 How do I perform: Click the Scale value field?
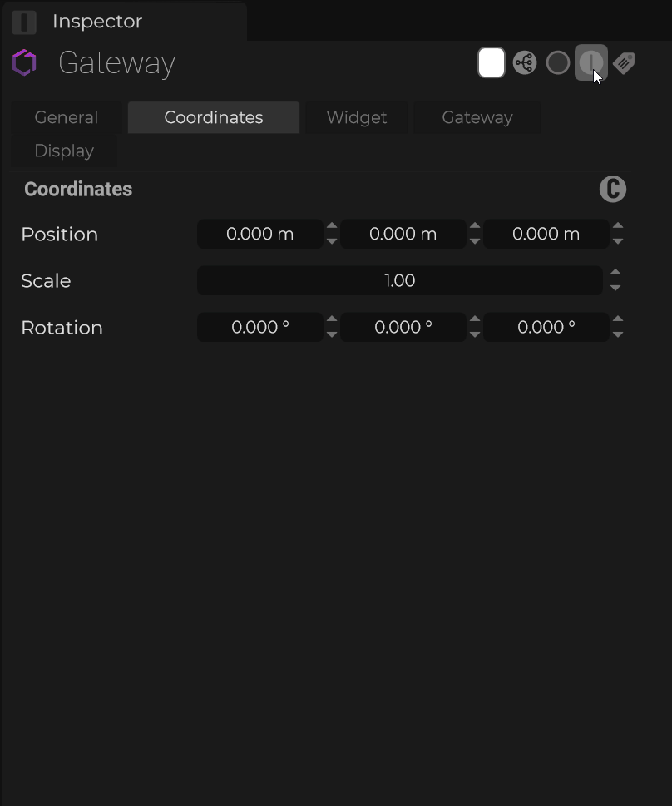[399, 281]
